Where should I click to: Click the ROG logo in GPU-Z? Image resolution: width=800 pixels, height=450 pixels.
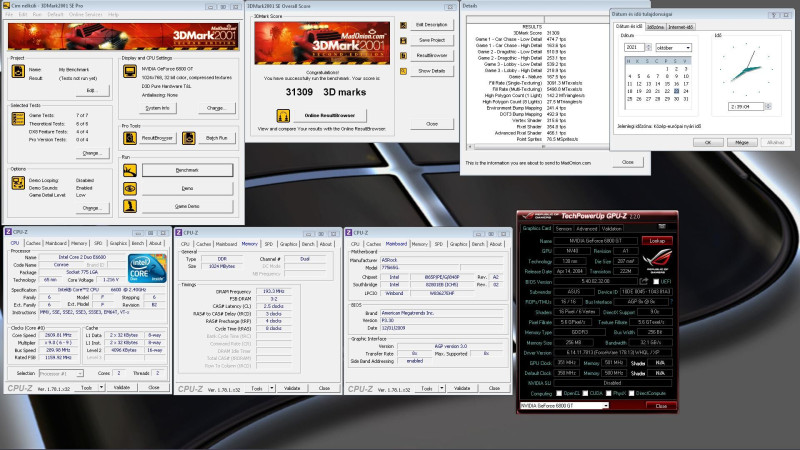click(x=657, y=261)
